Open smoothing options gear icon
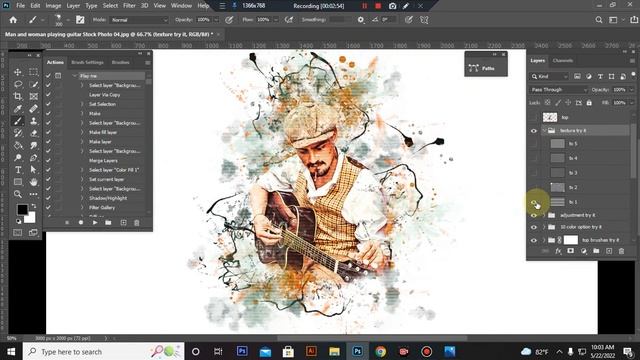640x360 pixels. 360,20
